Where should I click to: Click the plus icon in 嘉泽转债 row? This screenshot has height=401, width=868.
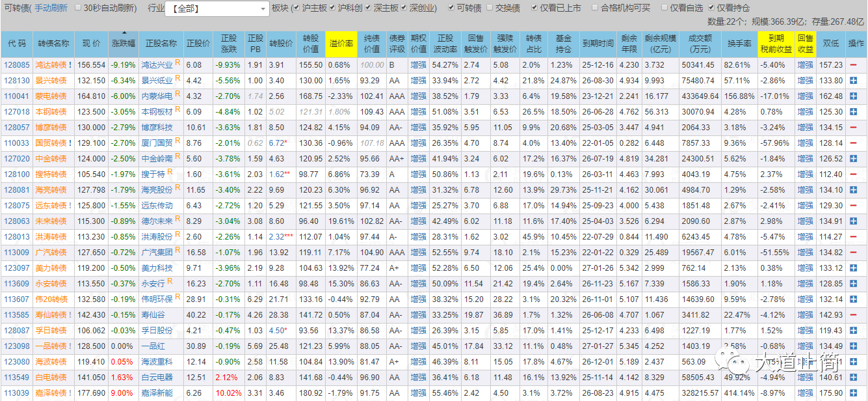click(x=853, y=393)
